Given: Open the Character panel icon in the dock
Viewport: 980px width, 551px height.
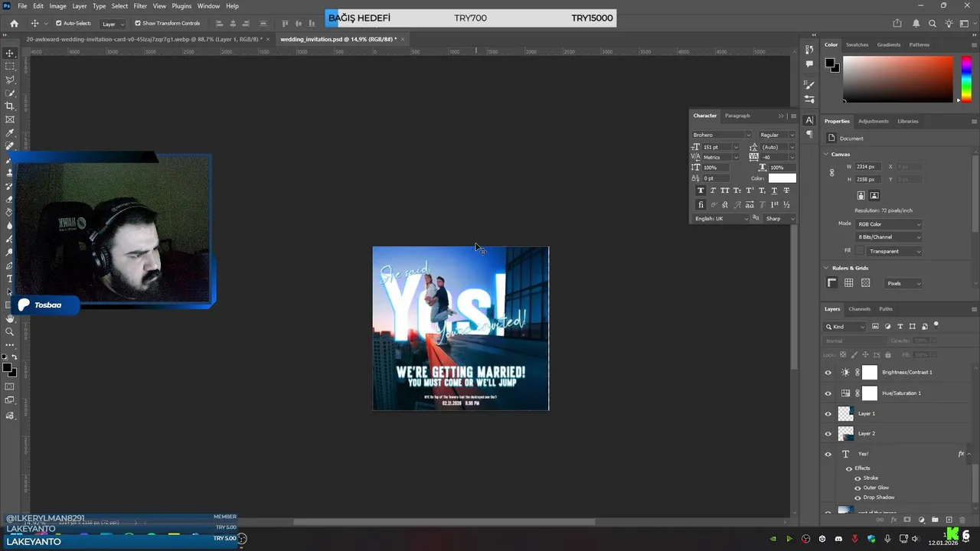Looking at the screenshot, I should pos(809,120).
